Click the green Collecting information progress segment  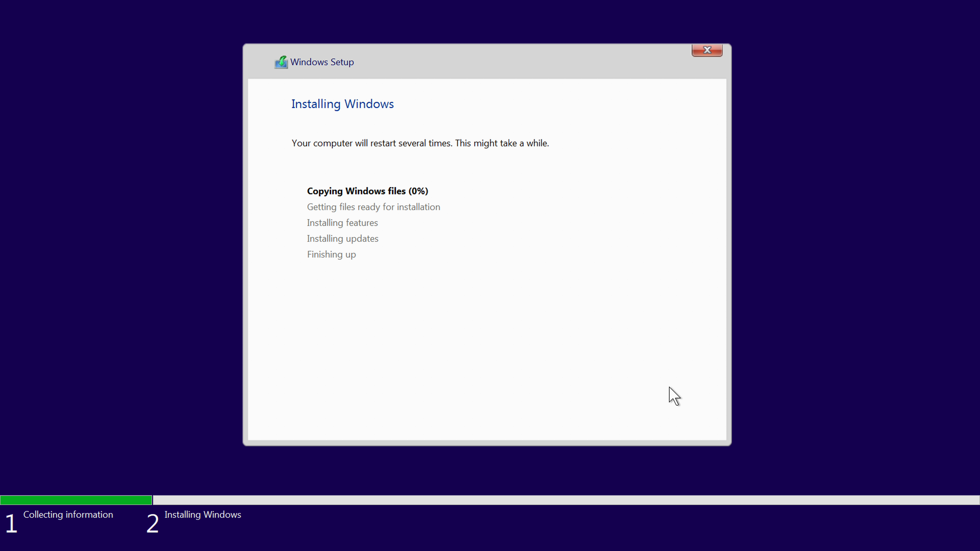[76, 500]
